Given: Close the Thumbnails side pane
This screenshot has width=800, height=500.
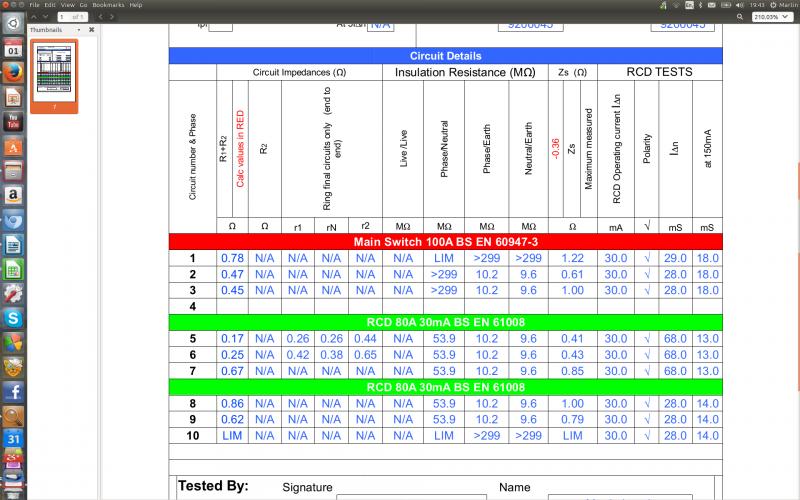Looking at the screenshot, I should pyautogui.click(x=92, y=30).
